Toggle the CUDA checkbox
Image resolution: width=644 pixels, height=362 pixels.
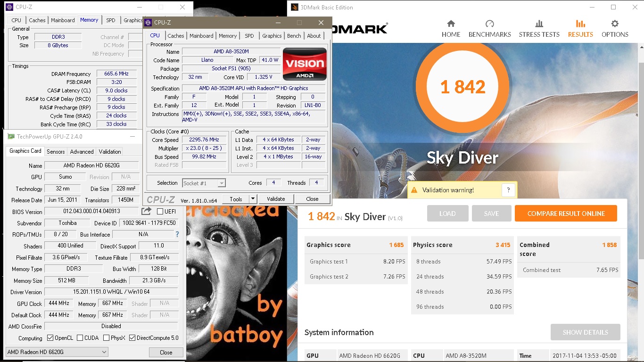coord(80,338)
